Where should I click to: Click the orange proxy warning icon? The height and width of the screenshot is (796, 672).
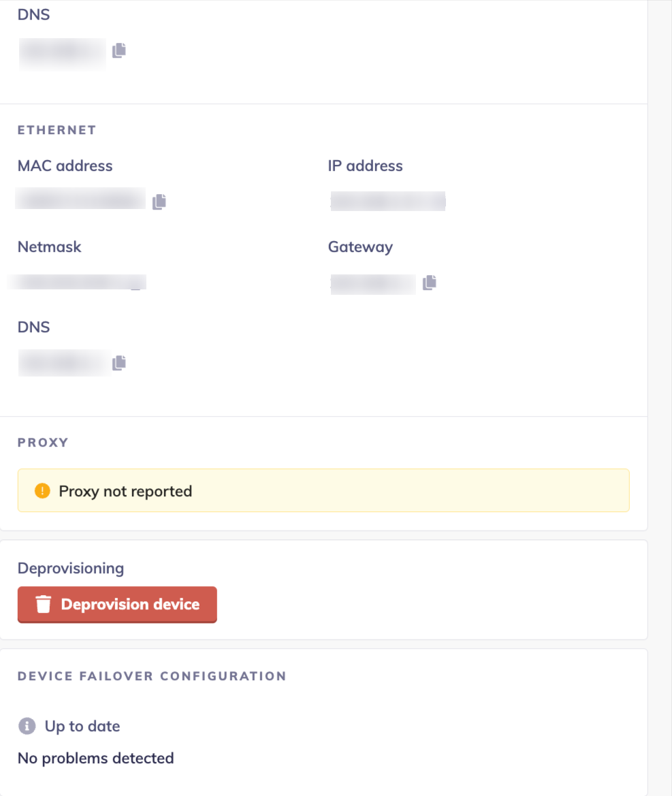tap(42, 491)
